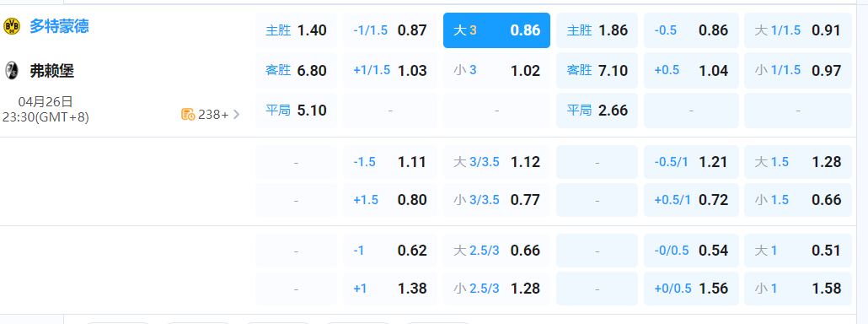Select 平局 at odds 2.66
The width and height of the screenshot is (868, 324).
597,111
